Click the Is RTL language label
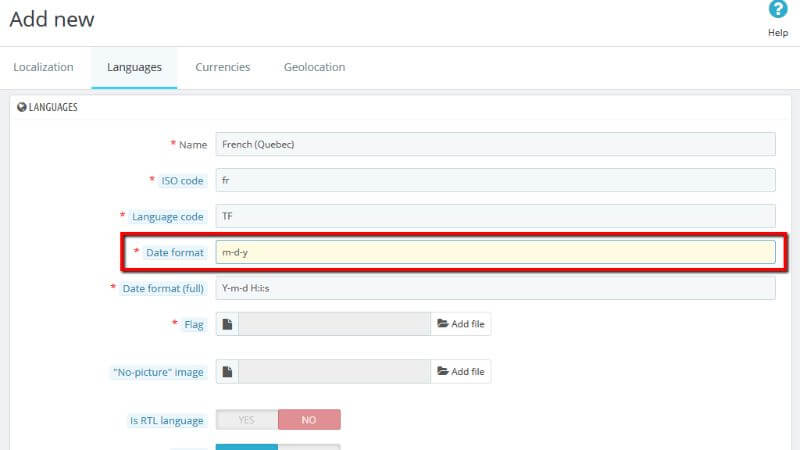Viewport: 800px width, 450px height. point(166,421)
